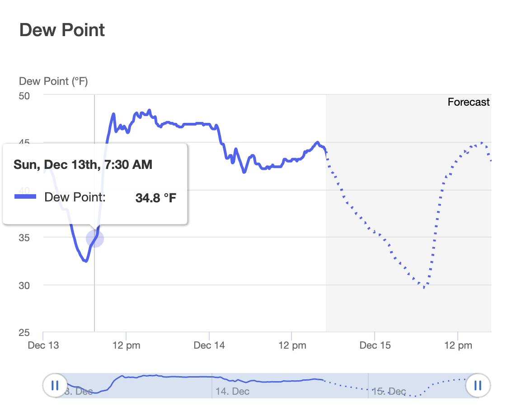Click the 'Dew Point (°F)' y-axis title
This screenshot has height=420, width=507.
(53, 81)
